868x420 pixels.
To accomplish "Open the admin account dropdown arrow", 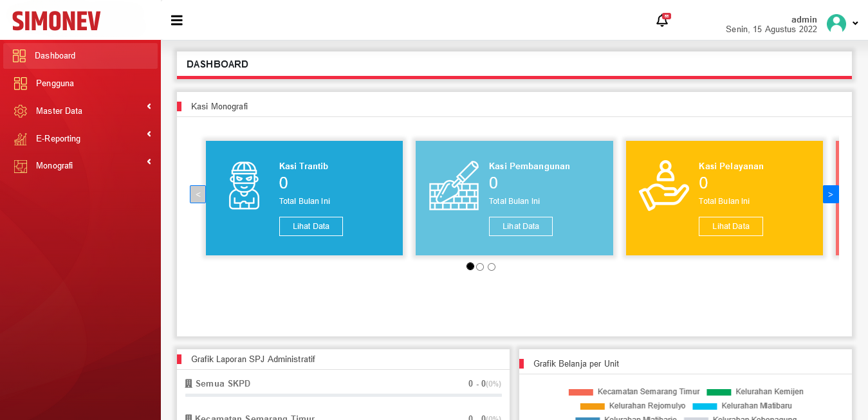I will pyautogui.click(x=855, y=23).
